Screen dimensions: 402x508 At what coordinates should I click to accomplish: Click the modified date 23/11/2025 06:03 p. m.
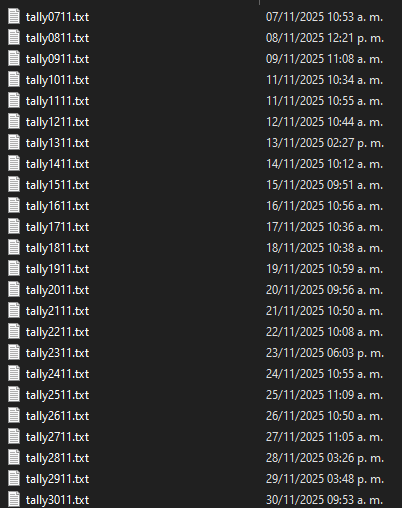pos(325,353)
